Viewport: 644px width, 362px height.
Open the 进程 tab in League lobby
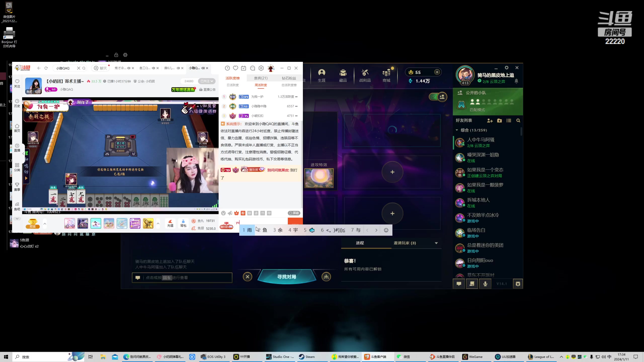360,243
